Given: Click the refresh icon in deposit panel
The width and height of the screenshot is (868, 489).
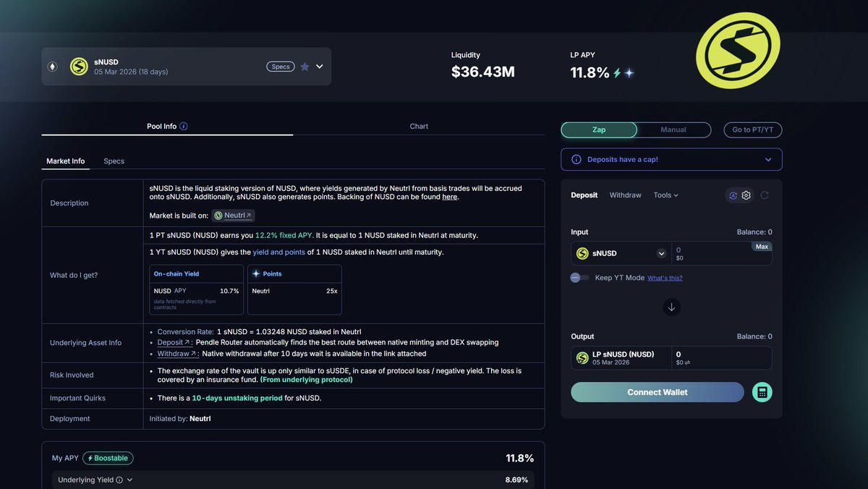Looking at the screenshot, I should (765, 195).
